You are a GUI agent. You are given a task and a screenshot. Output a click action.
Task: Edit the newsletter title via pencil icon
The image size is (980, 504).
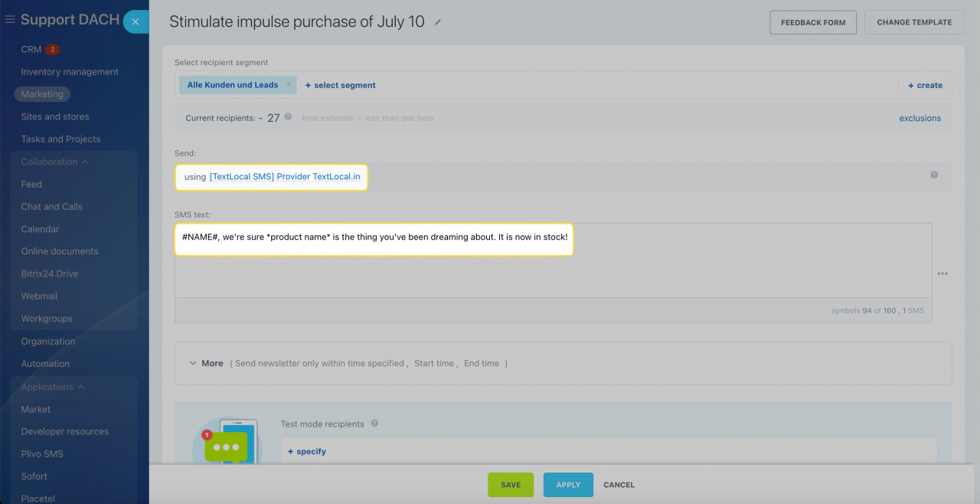click(x=437, y=23)
